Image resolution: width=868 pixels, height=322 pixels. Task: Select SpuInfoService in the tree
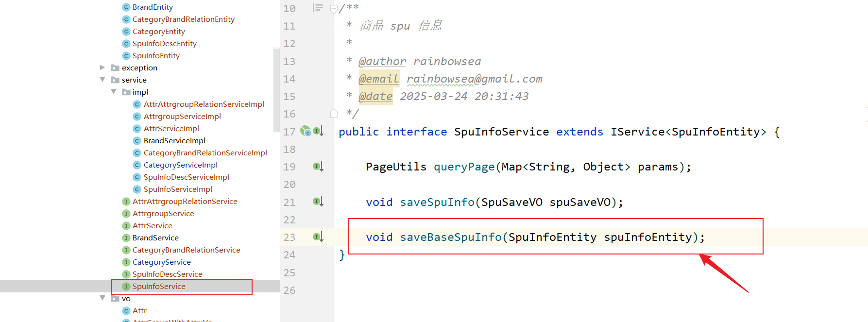point(159,287)
